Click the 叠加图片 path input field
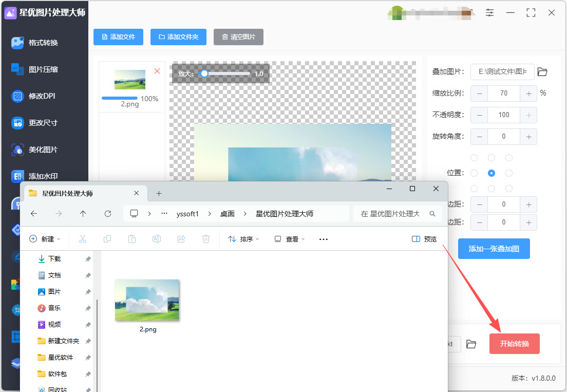567x392 pixels. pyautogui.click(x=502, y=71)
